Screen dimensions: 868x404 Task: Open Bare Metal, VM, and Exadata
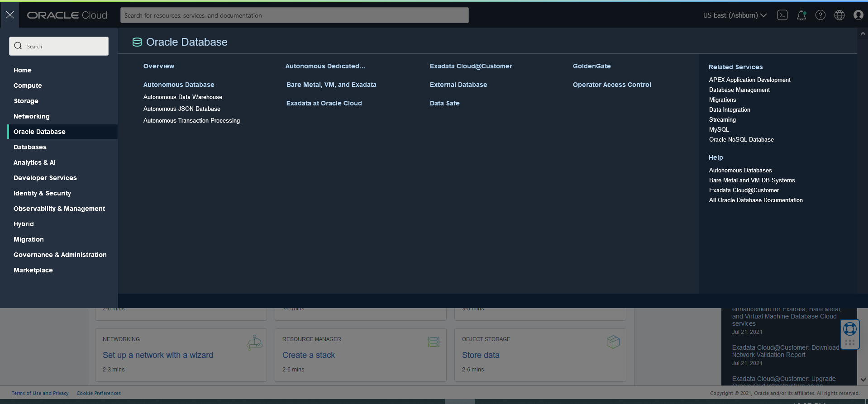pyautogui.click(x=331, y=85)
